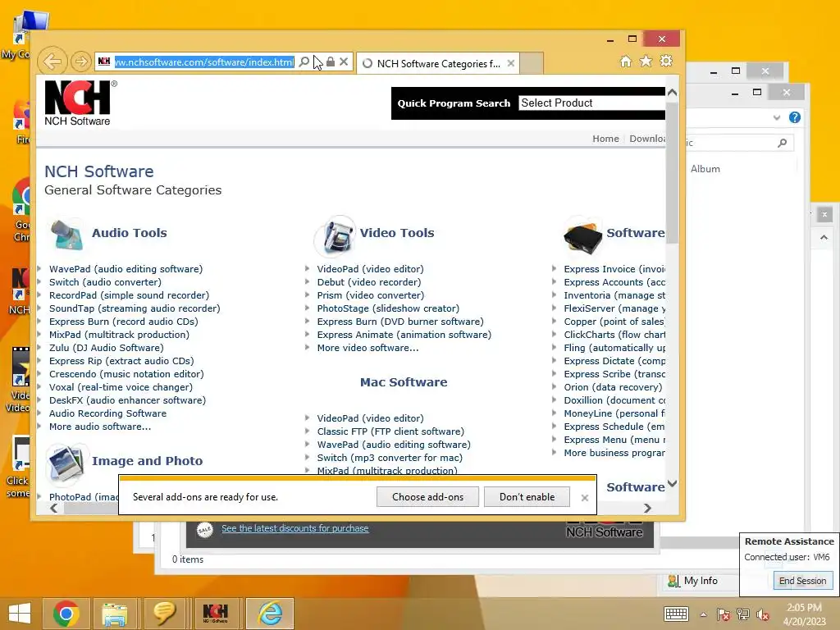The height and width of the screenshot is (630, 840).
Task: Open Favorites star icon
Action: [x=646, y=61]
